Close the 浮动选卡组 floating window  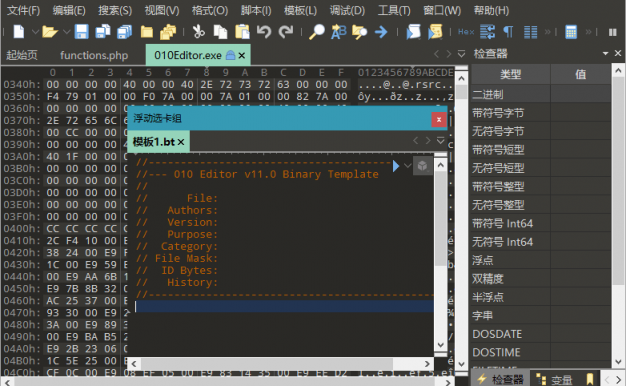tap(439, 119)
